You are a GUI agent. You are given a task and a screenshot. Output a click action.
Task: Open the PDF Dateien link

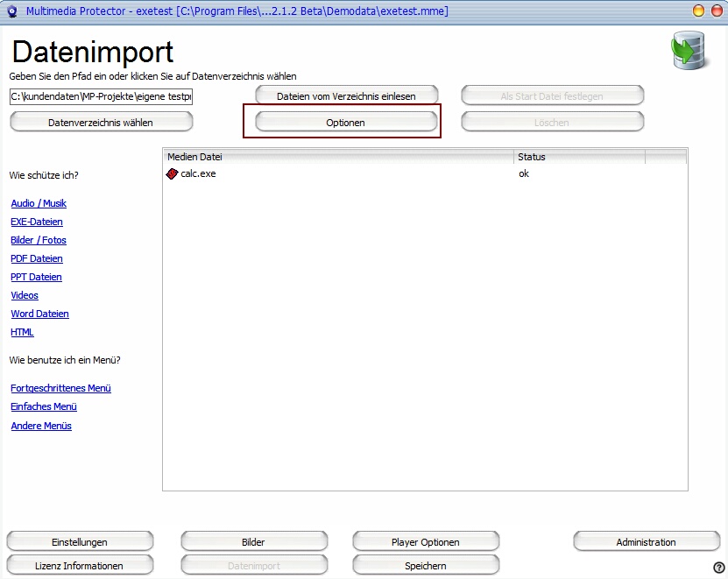pyautogui.click(x=37, y=258)
